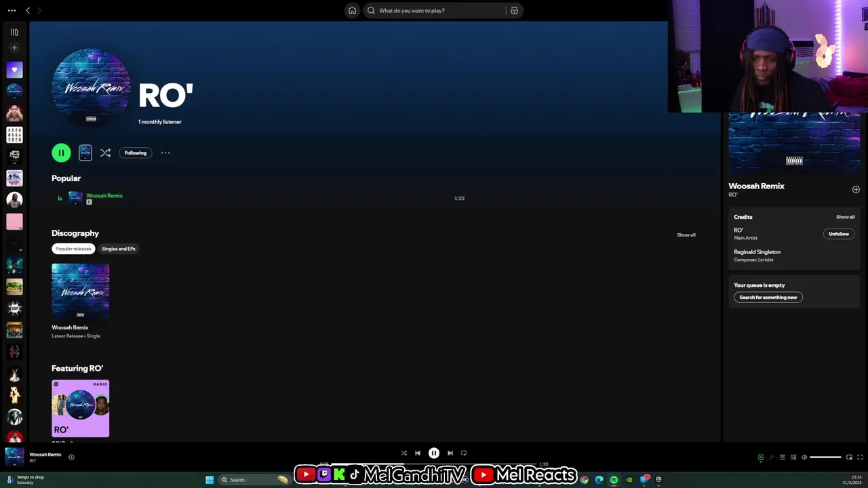Open the Home page icon

tap(352, 10)
